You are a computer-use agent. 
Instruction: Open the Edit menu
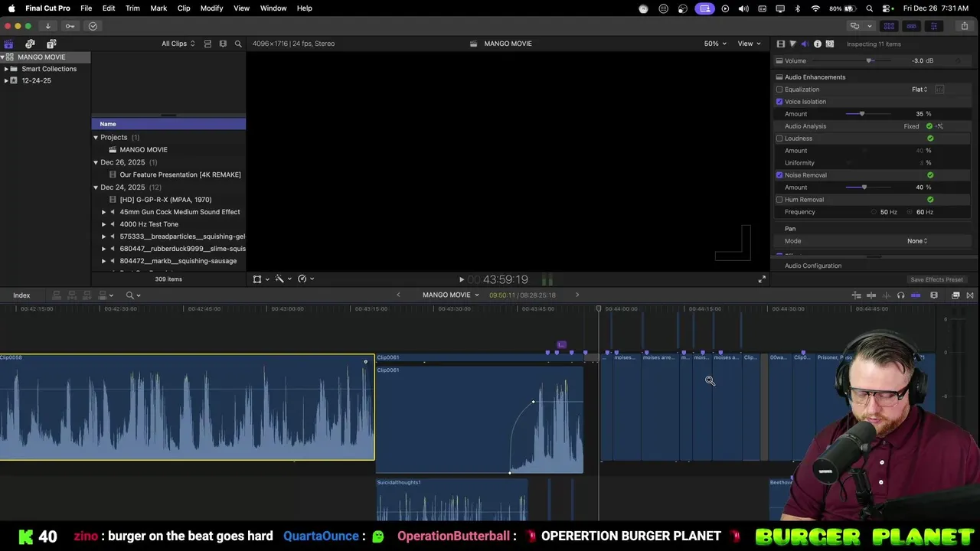click(x=109, y=8)
